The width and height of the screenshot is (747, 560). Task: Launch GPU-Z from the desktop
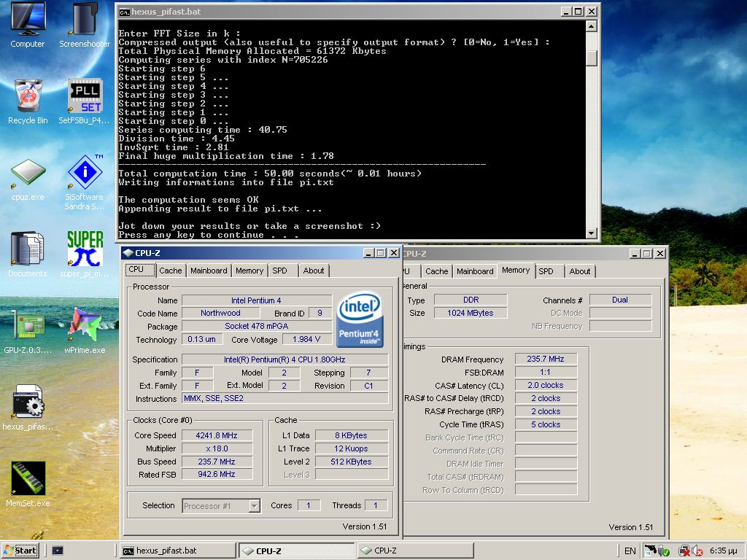(28, 331)
